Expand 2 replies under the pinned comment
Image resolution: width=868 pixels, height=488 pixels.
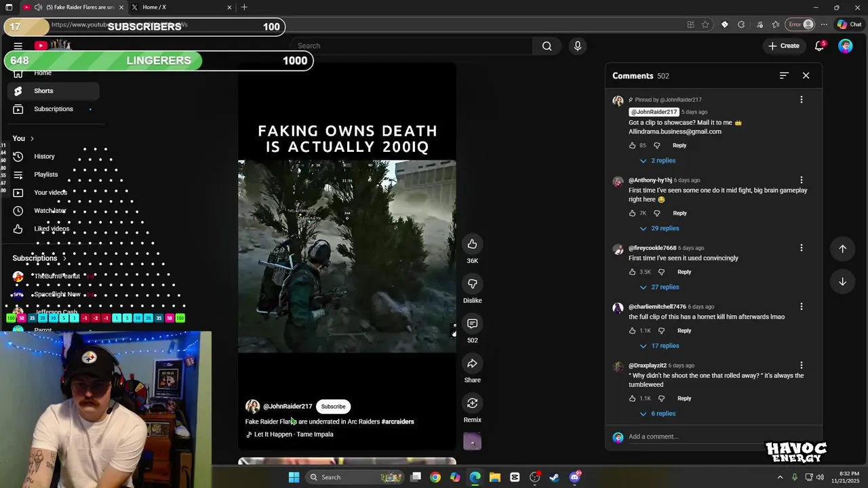(657, 161)
